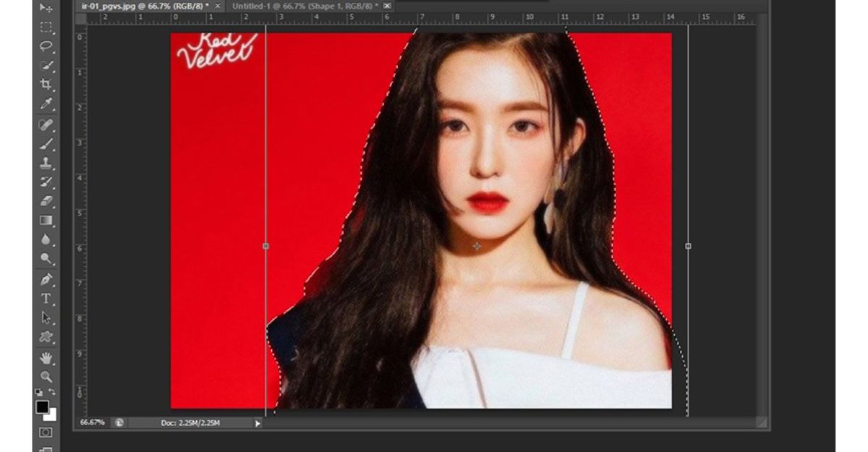Screen dimensions: 868x452
Task: Select the Lasso tool
Action: click(x=46, y=46)
